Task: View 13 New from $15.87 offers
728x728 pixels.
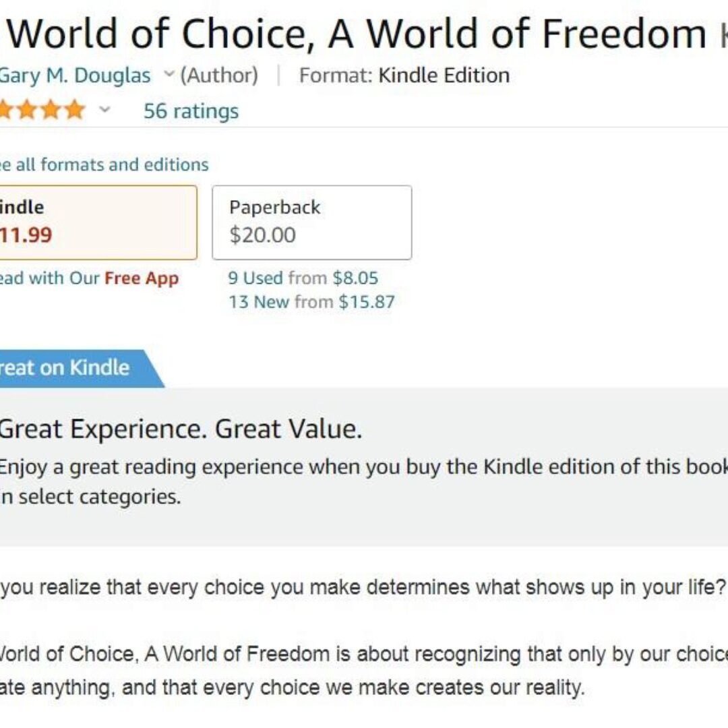Action: click(x=311, y=301)
